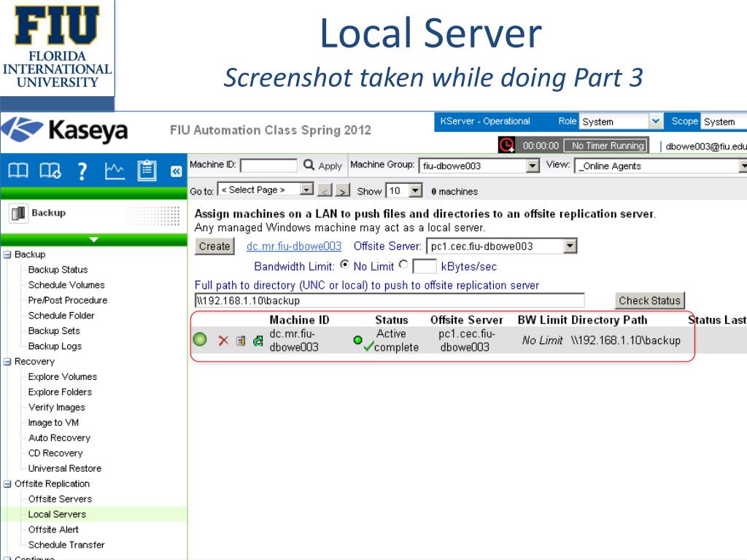Viewport: 747px width, 560px height.
Task: Click the Machine ID column header
Action: pyautogui.click(x=299, y=320)
